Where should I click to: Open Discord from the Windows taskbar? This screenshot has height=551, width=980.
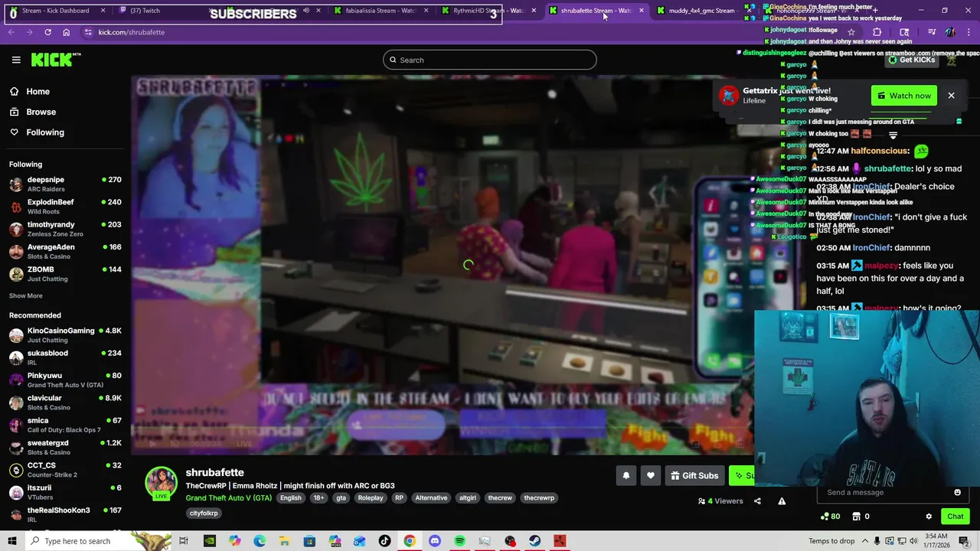coord(435,541)
